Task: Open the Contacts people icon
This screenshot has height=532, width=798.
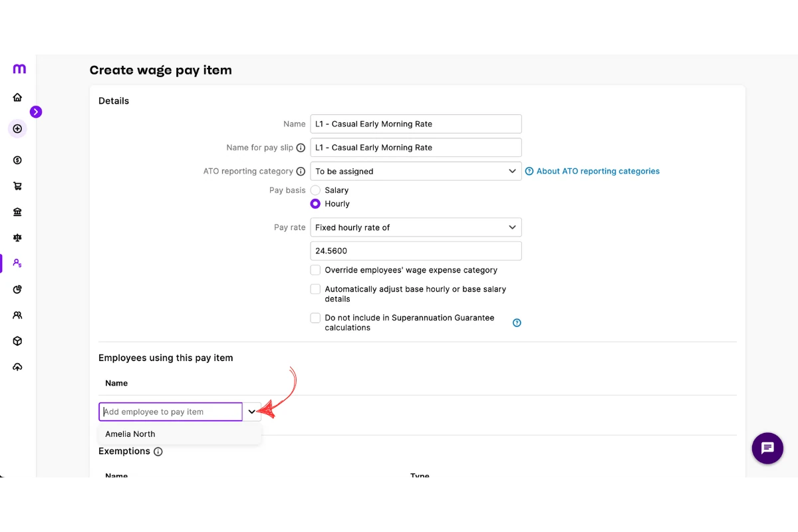Action: (x=17, y=315)
